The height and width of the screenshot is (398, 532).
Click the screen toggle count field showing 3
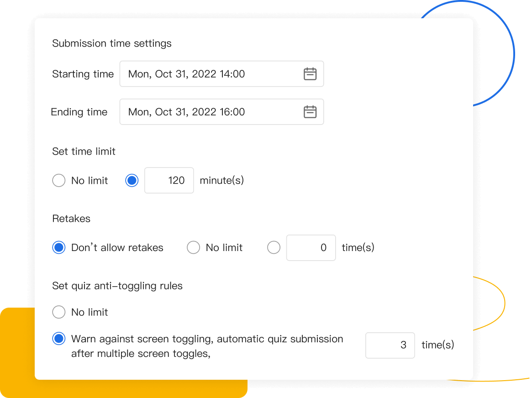(x=390, y=345)
